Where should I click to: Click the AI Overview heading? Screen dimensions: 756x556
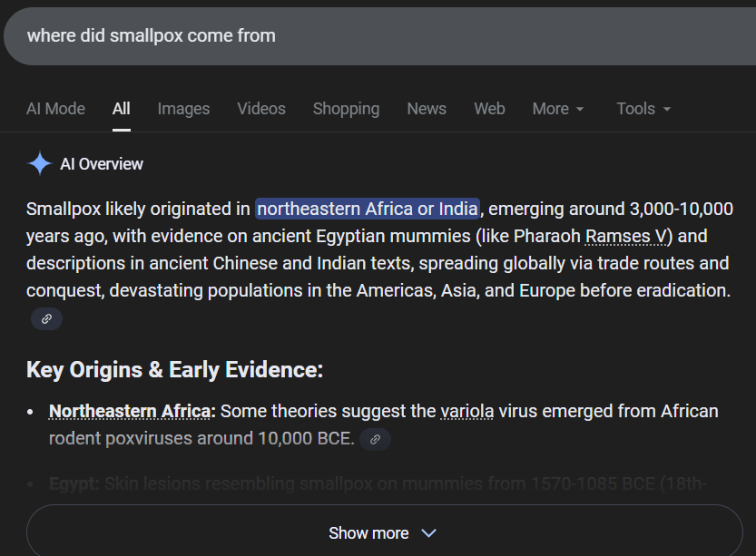pos(102,164)
